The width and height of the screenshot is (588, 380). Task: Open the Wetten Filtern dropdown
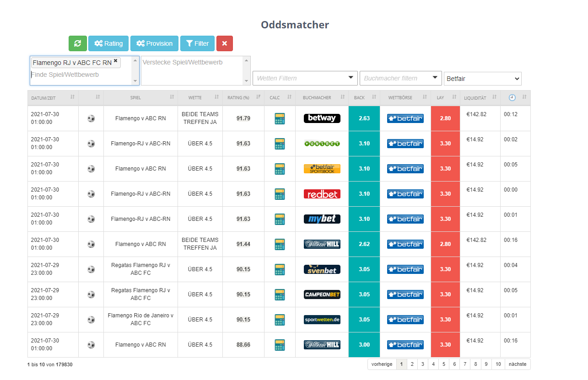[x=306, y=78]
